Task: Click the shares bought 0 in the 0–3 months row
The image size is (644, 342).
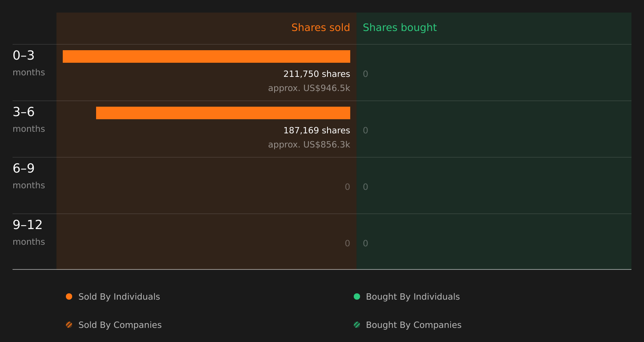Action: 366,74
